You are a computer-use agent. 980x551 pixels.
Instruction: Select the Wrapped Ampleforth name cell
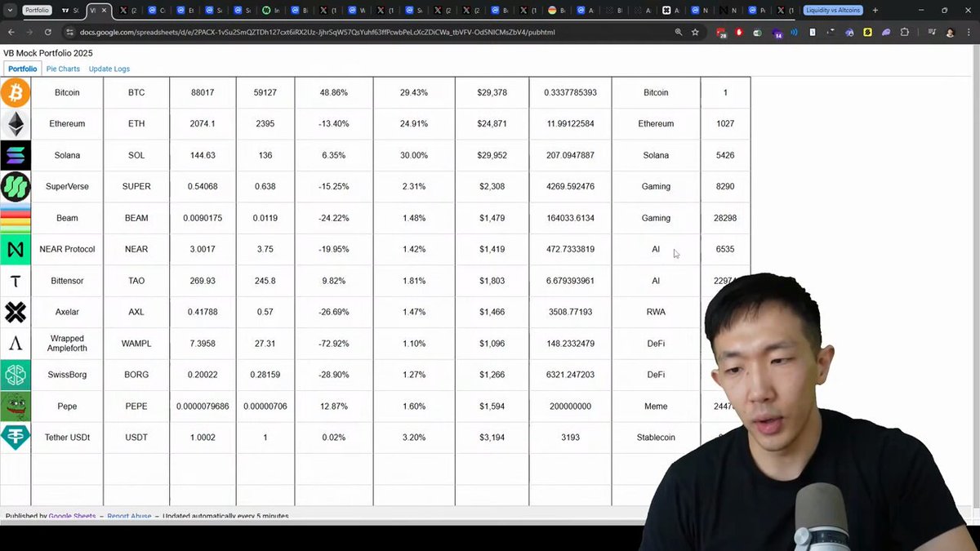pos(67,344)
